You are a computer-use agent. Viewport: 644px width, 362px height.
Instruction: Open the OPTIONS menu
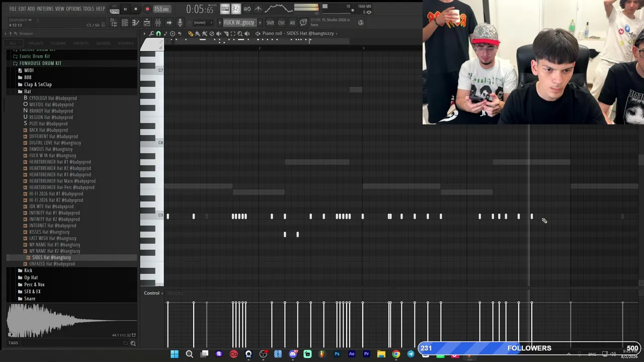point(73,9)
